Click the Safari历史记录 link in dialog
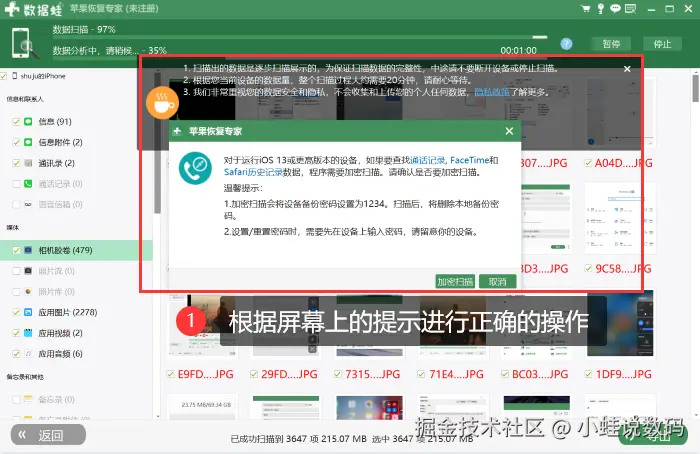This screenshot has height=454, width=700. (x=253, y=172)
